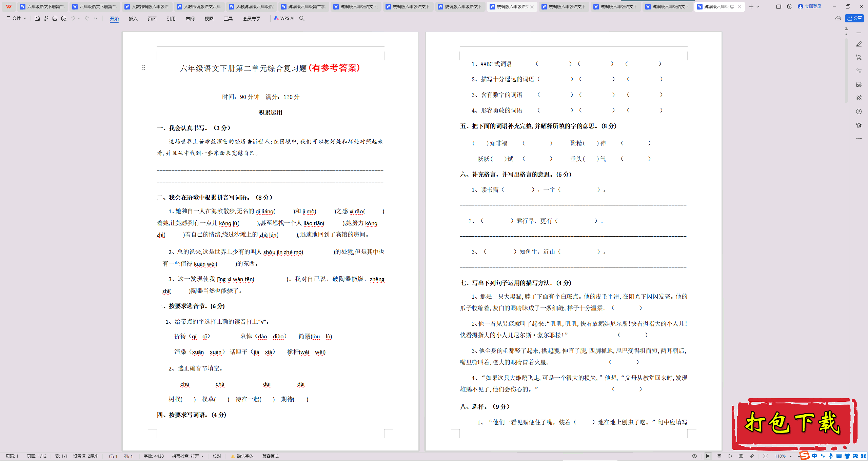Toggle Sogou Chinese/English input mode
Viewport: 868px width, 461px height.
coord(814,456)
